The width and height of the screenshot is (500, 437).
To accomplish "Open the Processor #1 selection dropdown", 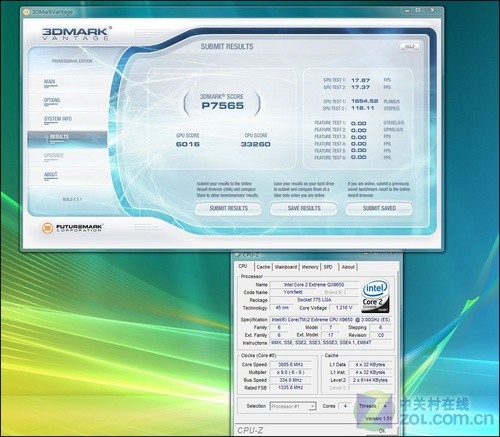I will click(x=293, y=406).
